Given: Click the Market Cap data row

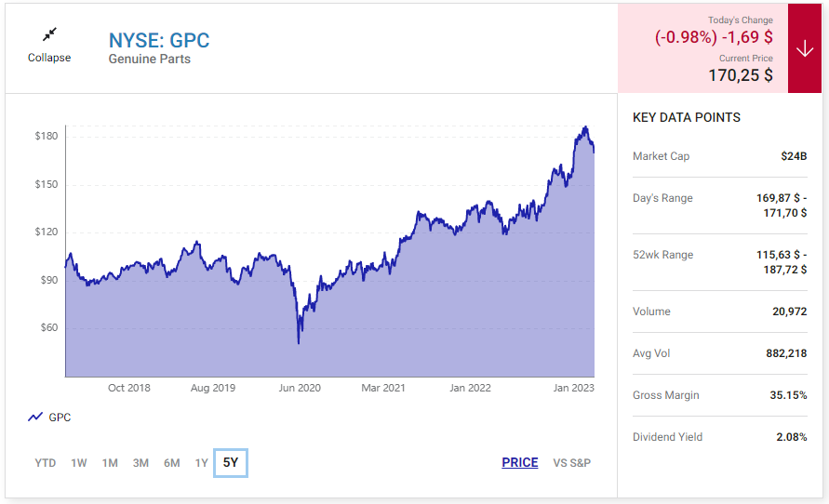Looking at the screenshot, I should click(x=719, y=156).
